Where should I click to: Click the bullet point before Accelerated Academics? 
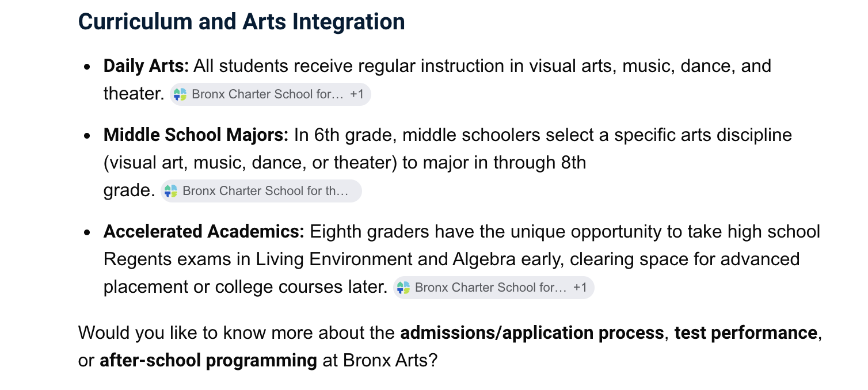(87, 233)
